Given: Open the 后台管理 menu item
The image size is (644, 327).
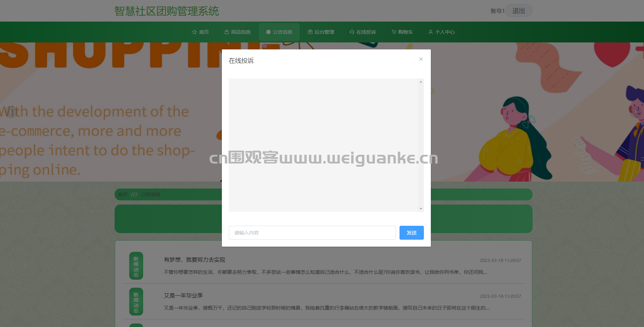Looking at the screenshot, I should click(x=324, y=32).
